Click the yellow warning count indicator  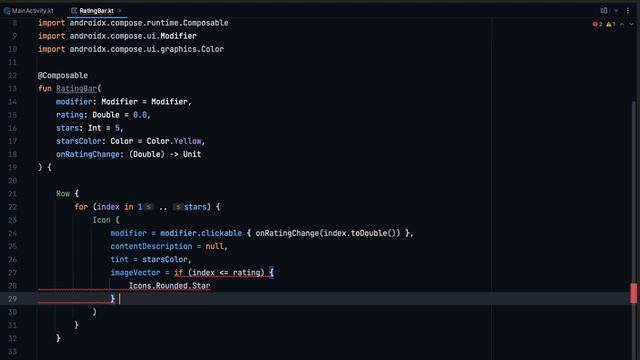(611, 24)
